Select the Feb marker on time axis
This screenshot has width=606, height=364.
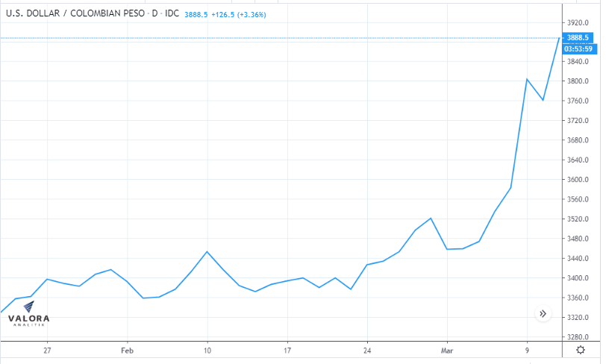tap(127, 349)
